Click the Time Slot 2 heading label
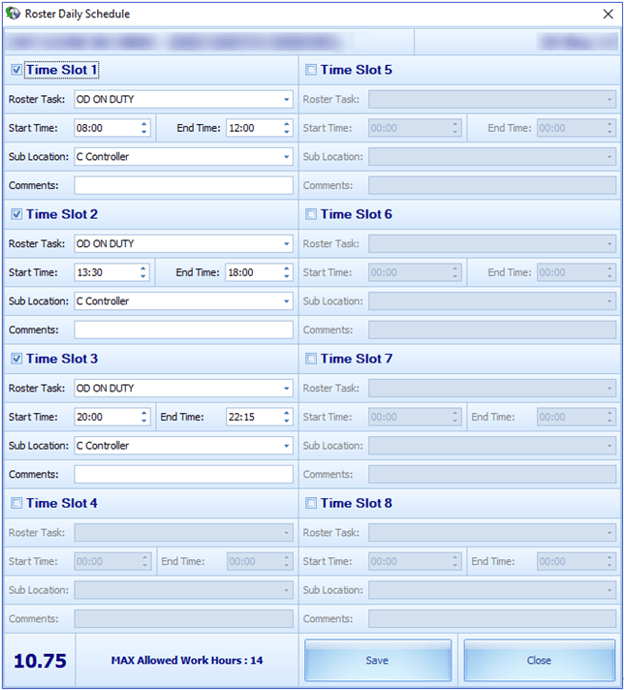This screenshot has width=624, height=690. [62, 214]
